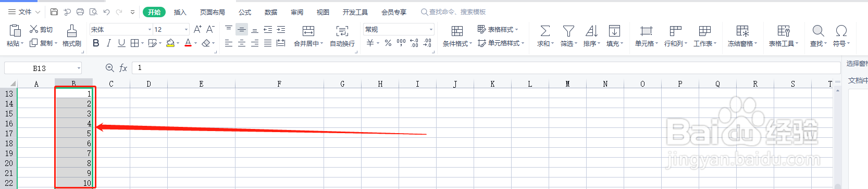The image size is (868, 189).
Task: Open the 视图 ribbon tab
Action: 323,12
